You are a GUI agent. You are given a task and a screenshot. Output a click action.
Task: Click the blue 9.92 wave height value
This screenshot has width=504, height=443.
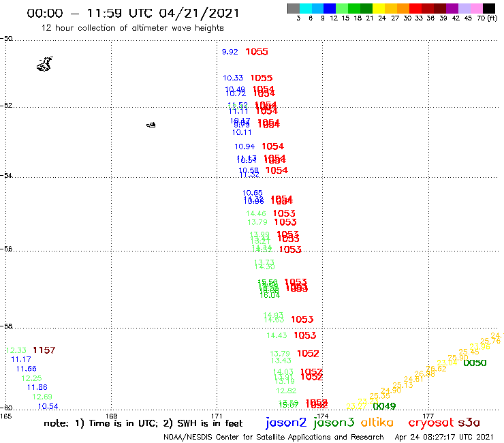(x=230, y=52)
